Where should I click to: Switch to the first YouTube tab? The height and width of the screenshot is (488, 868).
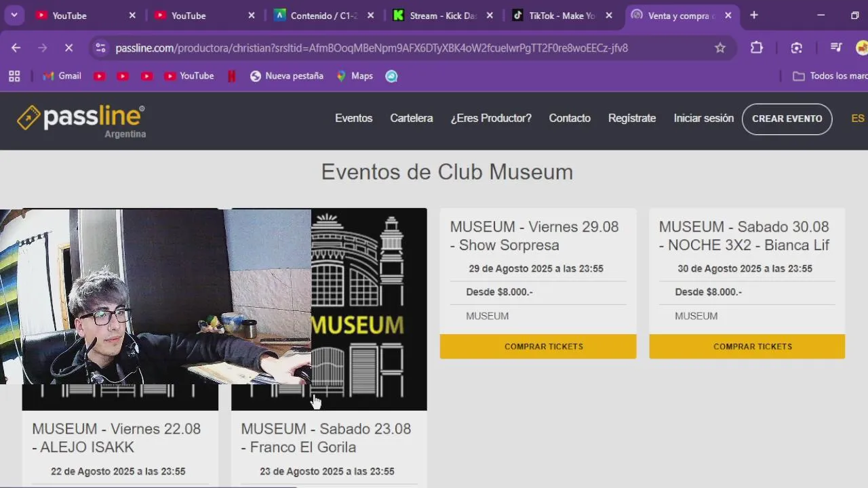pos(86,16)
